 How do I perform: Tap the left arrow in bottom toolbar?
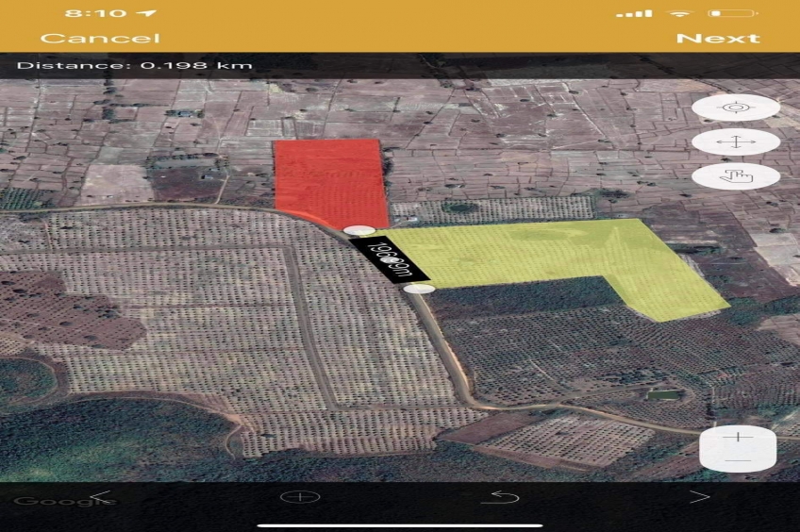(101, 497)
